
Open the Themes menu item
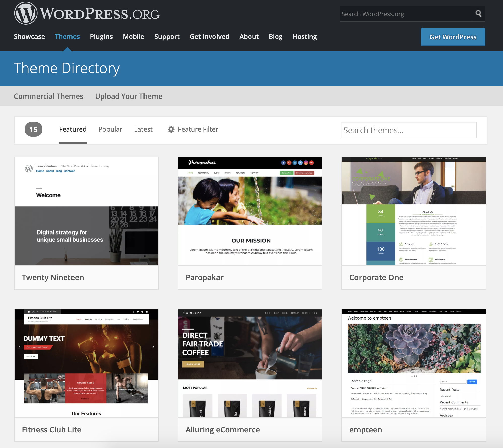tap(67, 37)
